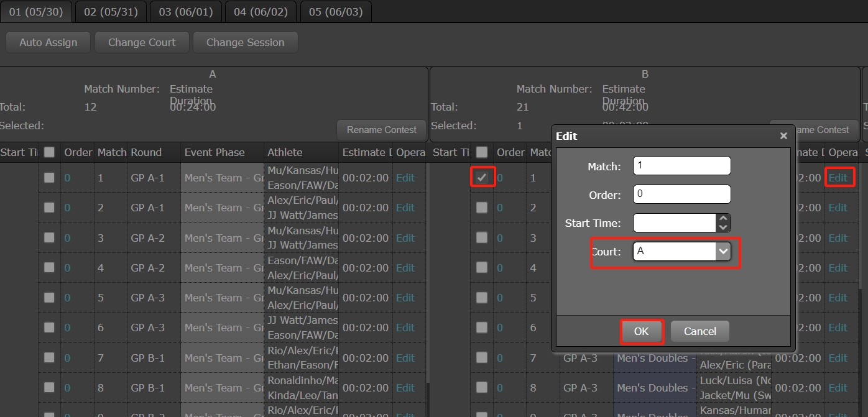Open the 05 (06/03) day tab

coord(336,12)
